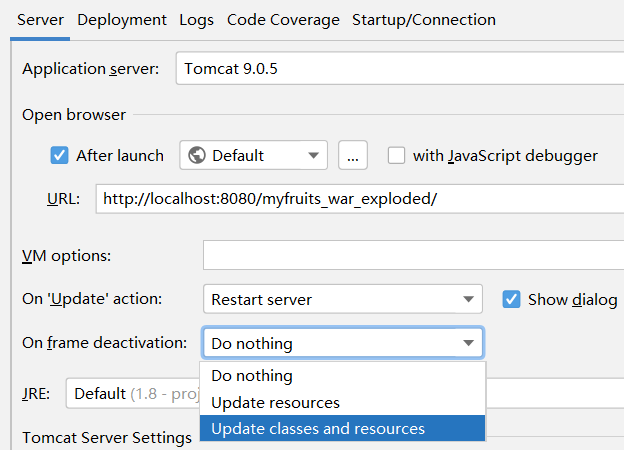Image resolution: width=624 pixels, height=450 pixels.
Task: Switch to the Server tab
Action: 40,20
